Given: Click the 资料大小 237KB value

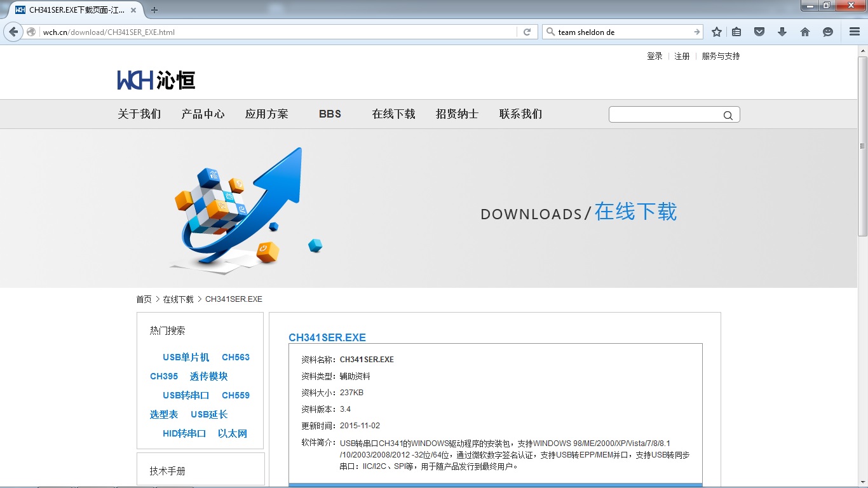Looking at the screenshot, I should coord(351,393).
